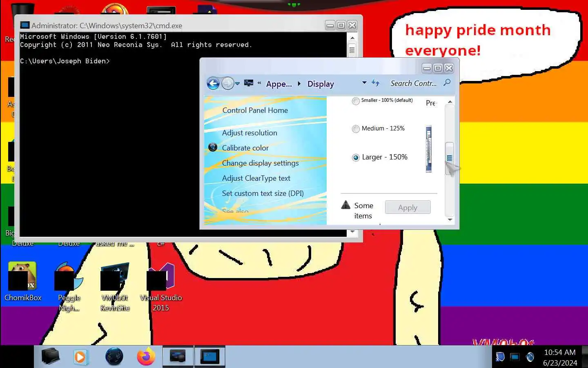Refresh the Display control panel page

[376, 83]
